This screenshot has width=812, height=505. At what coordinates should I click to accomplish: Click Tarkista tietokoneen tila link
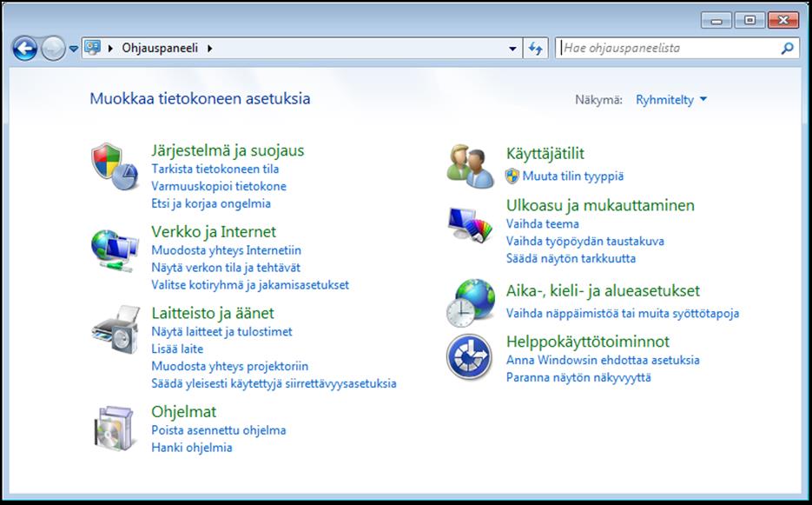215,169
